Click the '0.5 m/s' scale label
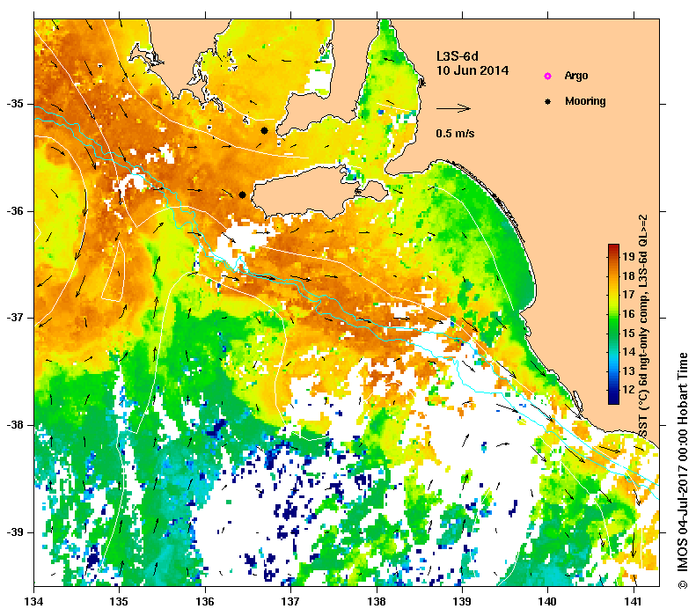This screenshot has height=616, width=696. coord(455,134)
